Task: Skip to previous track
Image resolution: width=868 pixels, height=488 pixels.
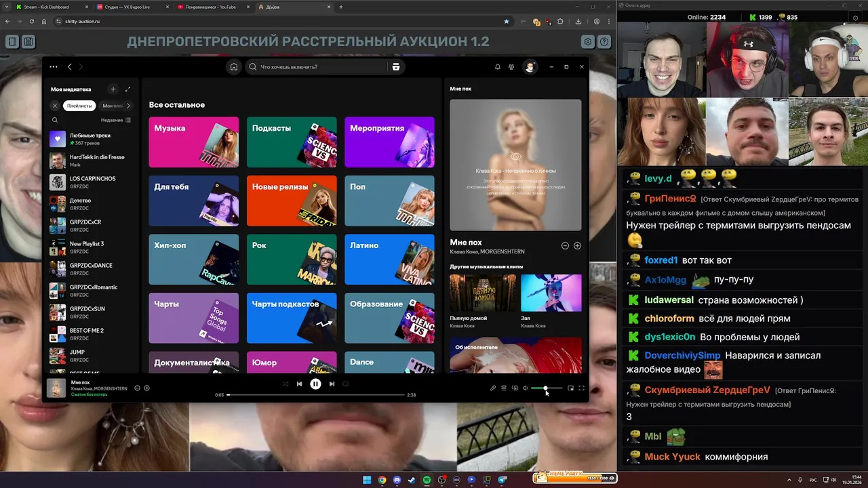Action: click(299, 384)
